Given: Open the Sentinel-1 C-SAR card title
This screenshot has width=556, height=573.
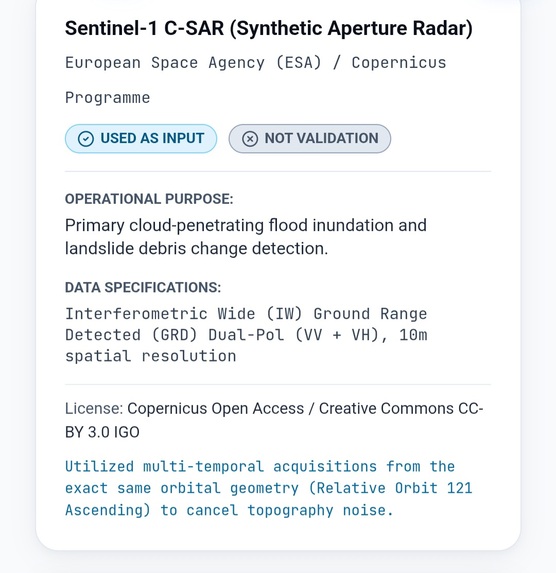Looking at the screenshot, I should point(269,28).
